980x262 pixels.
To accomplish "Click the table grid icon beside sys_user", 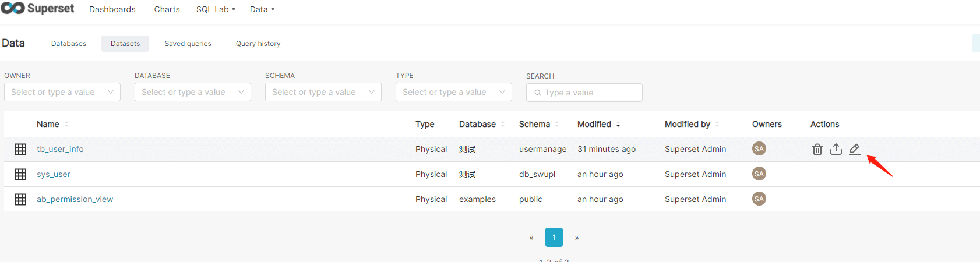I will tap(20, 174).
